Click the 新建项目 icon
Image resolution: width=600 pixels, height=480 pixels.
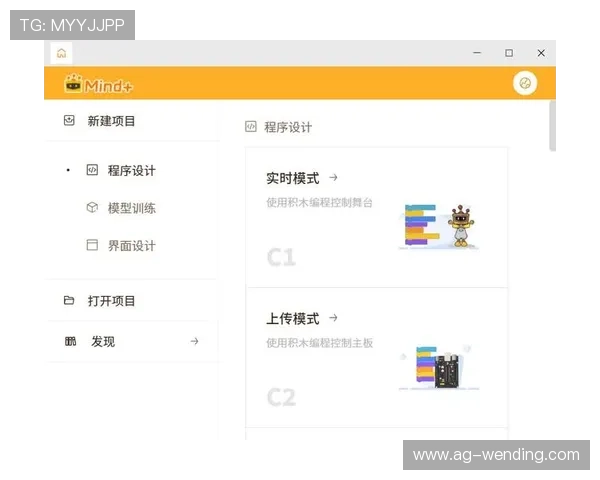pos(69,121)
